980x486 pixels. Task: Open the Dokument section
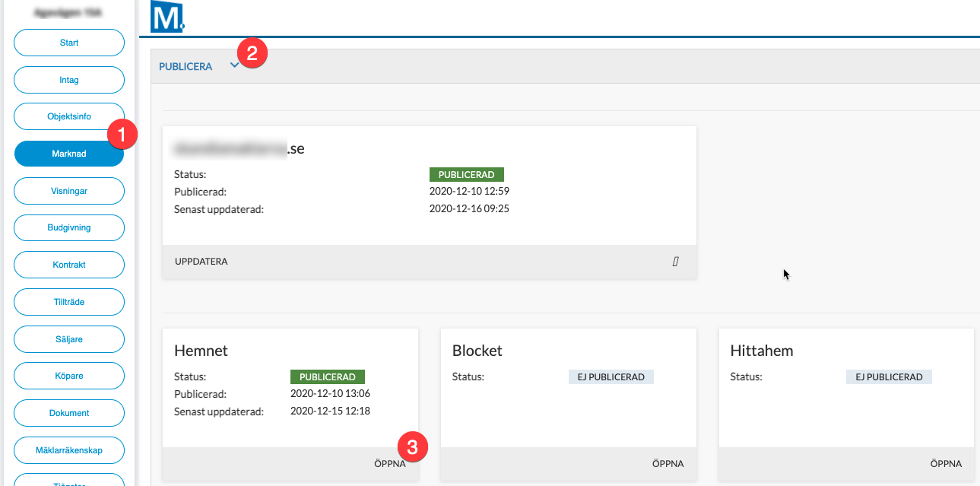(69, 413)
